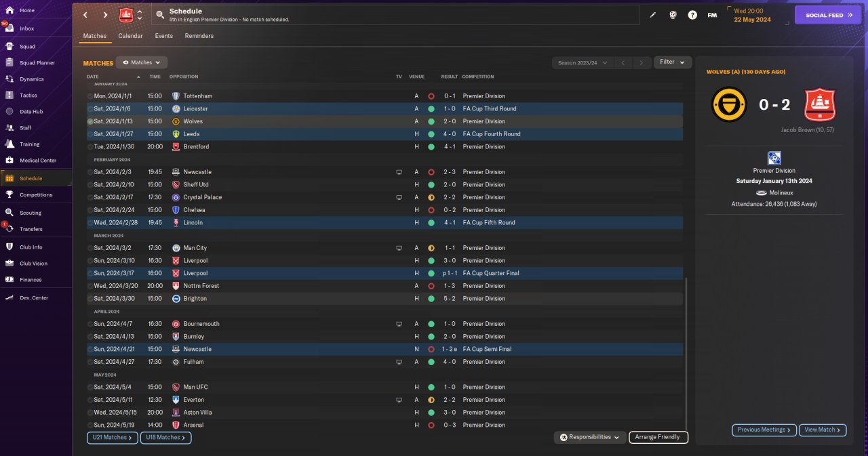Image resolution: width=868 pixels, height=456 pixels.
Task: Toggle the selector circle on the Leicester row
Action: coord(90,108)
